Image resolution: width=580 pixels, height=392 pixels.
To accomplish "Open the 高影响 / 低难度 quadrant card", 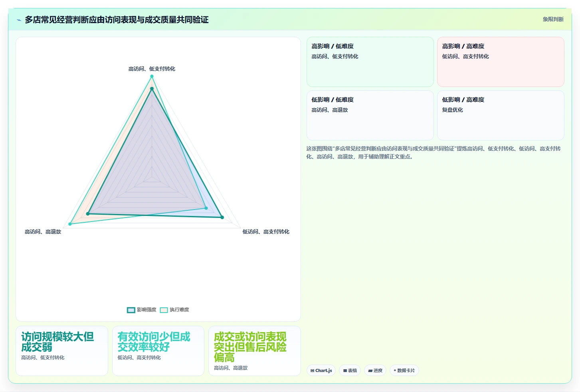I will pos(370,62).
